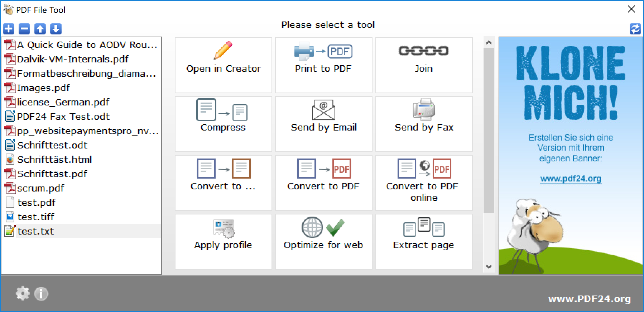This screenshot has width=644, height=312.
Task: Click the Open in Creator label
Action: click(x=224, y=68)
